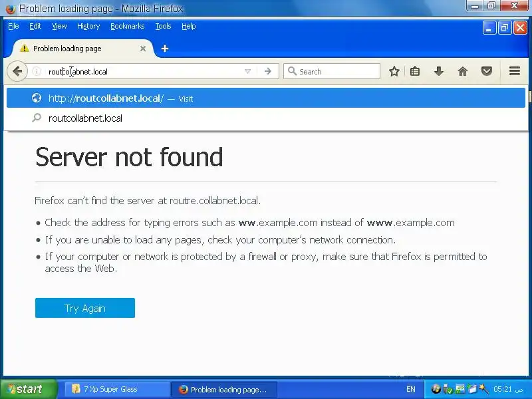Image resolution: width=532 pixels, height=399 pixels.
Task: Click the globe icon in Visit suggestion
Action: tap(37, 98)
